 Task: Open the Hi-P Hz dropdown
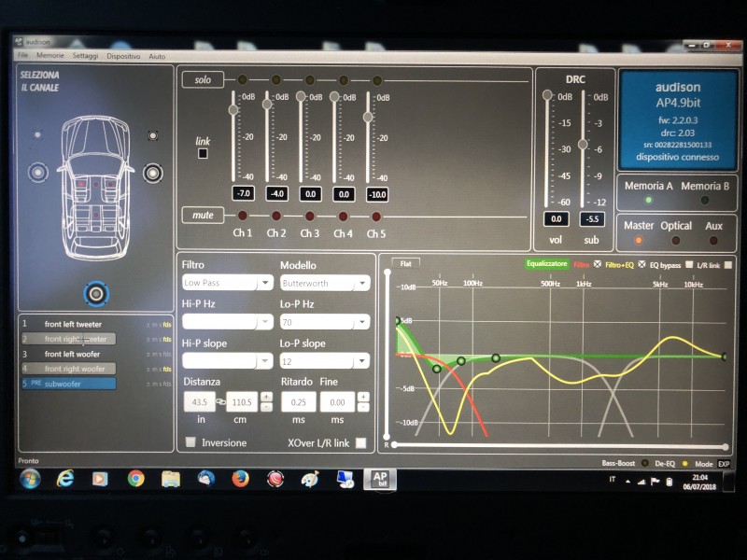pyautogui.click(x=228, y=321)
